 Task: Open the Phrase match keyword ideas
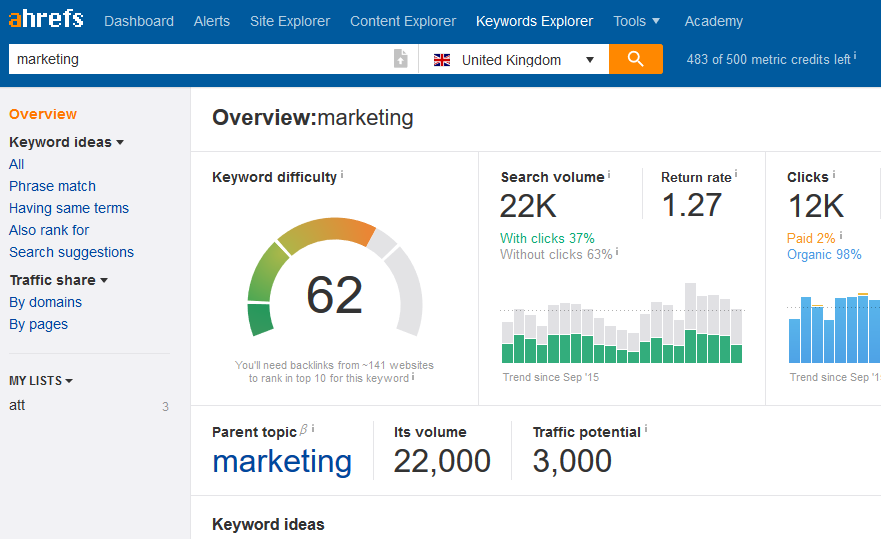pyautogui.click(x=52, y=186)
